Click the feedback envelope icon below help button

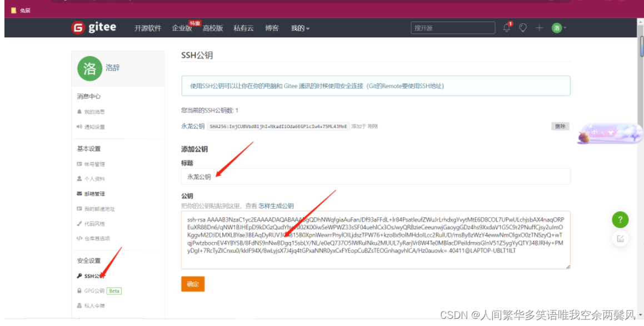click(x=620, y=238)
